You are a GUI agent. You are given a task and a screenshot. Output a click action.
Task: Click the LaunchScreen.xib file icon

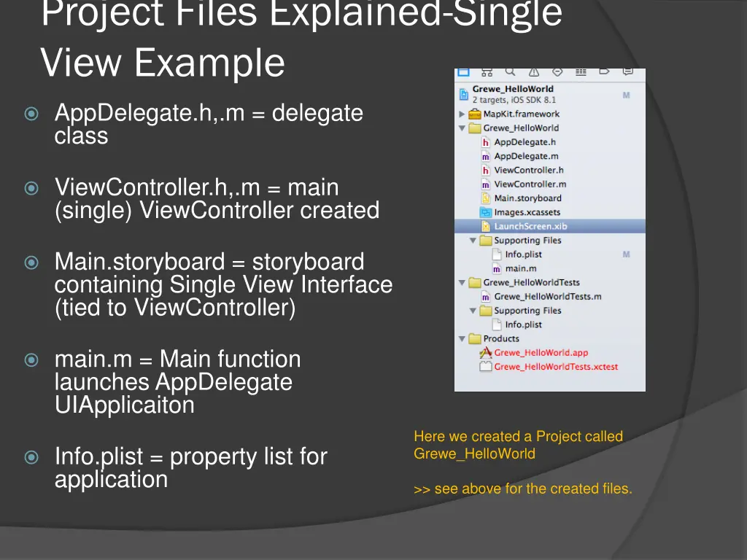[485, 226]
